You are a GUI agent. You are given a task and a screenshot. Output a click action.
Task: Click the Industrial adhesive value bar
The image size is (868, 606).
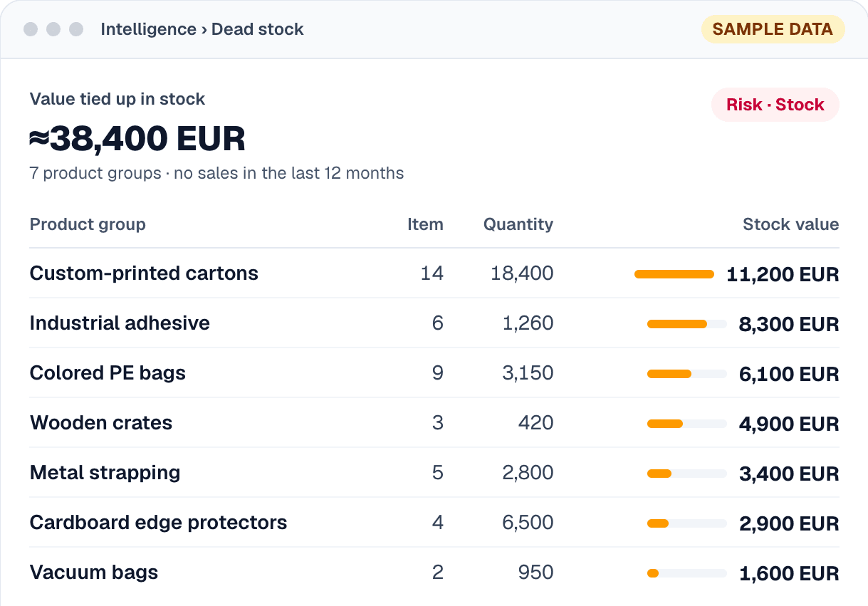click(x=687, y=324)
